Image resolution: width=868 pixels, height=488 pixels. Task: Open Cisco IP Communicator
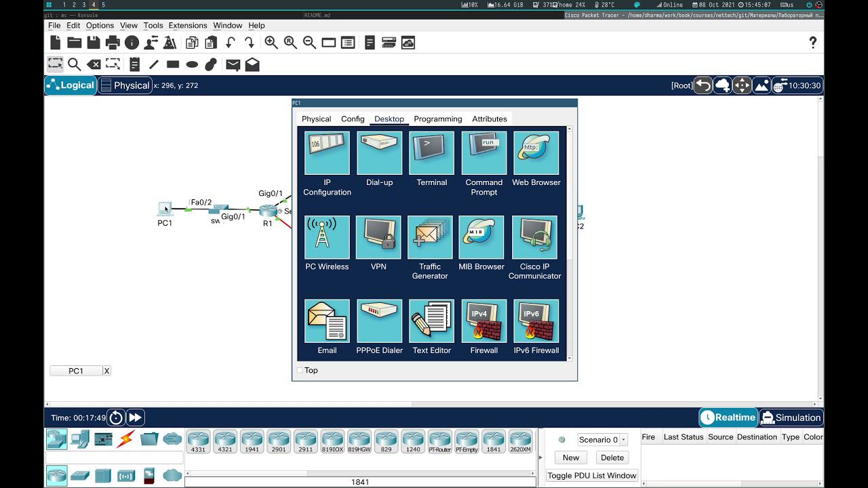(x=534, y=237)
